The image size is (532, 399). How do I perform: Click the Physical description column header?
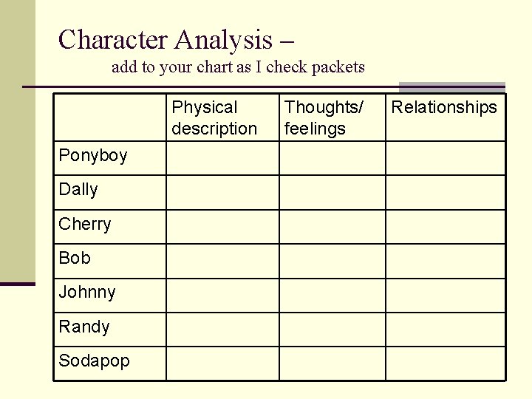point(214,118)
